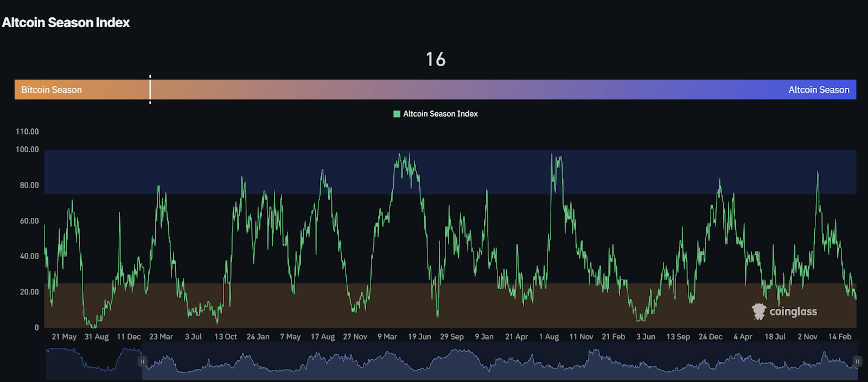
Task: Collapse the selected range using the left handle
Action: (143, 361)
